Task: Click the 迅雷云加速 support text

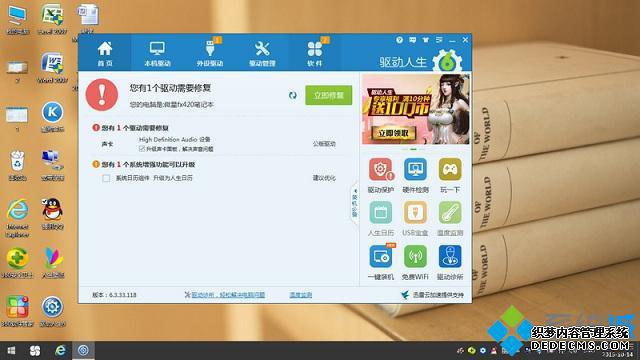Action: click(x=438, y=295)
